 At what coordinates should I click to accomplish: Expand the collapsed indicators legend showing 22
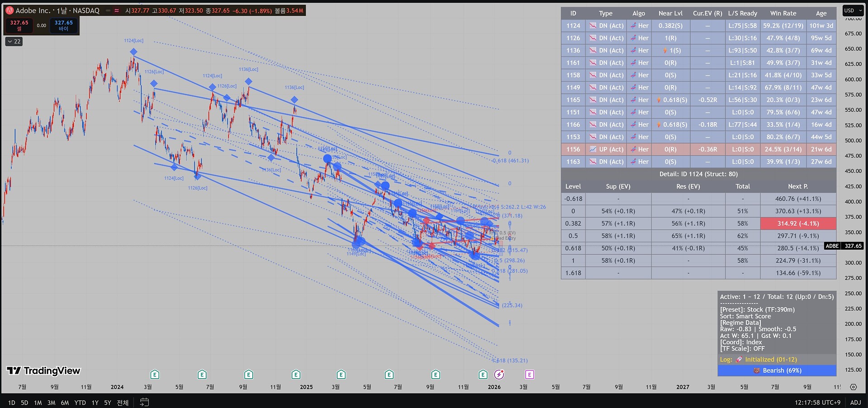[x=14, y=41]
